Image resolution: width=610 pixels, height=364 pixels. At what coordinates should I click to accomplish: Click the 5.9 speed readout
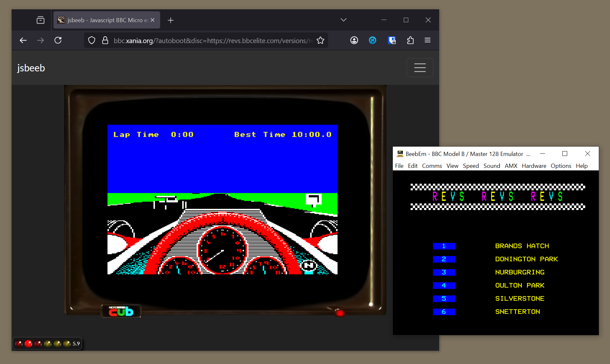coord(76,344)
